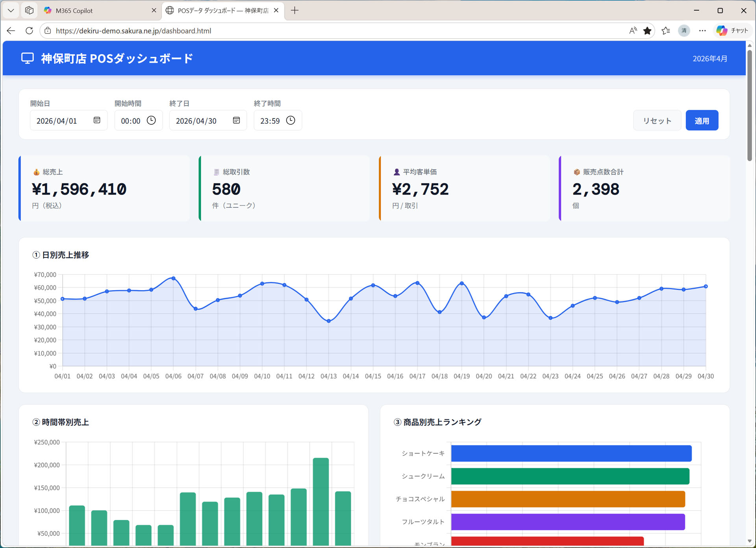This screenshot has height=548, width=756.
Task: Click the リセット button
Action: point(657,120)
